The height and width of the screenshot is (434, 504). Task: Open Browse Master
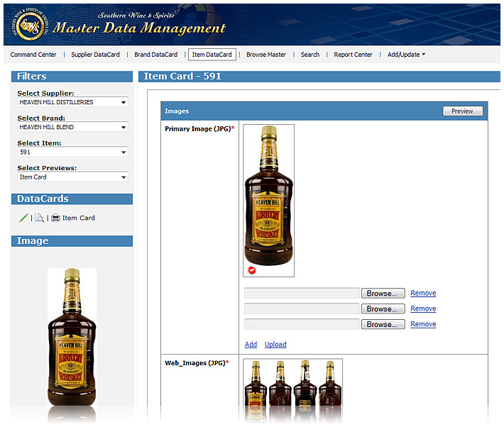point(266,55)
